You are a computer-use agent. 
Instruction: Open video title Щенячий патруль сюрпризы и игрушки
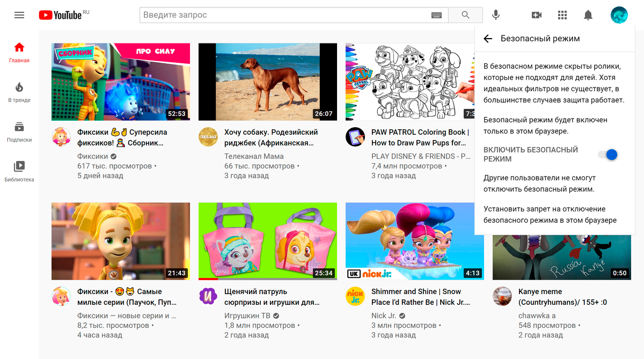(x=272, y=297)
